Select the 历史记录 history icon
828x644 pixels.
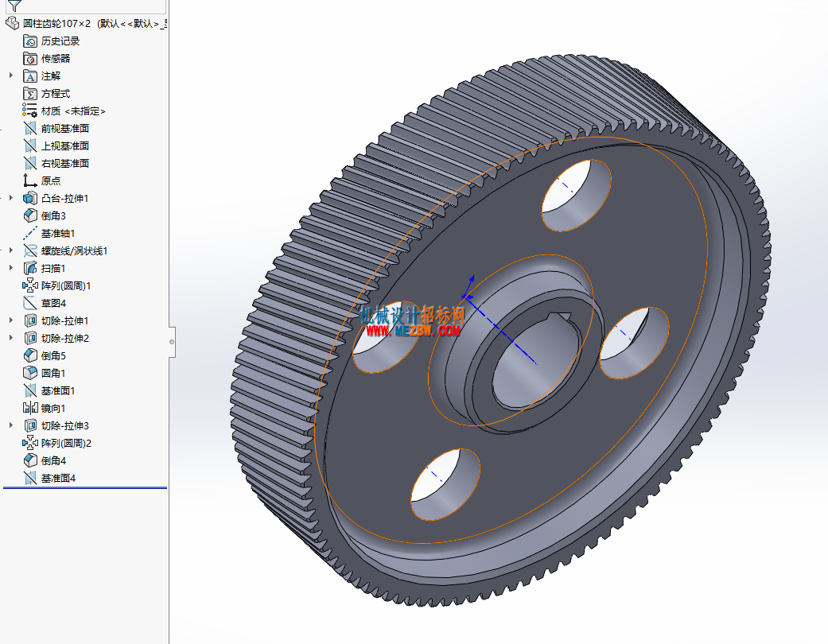30,41
